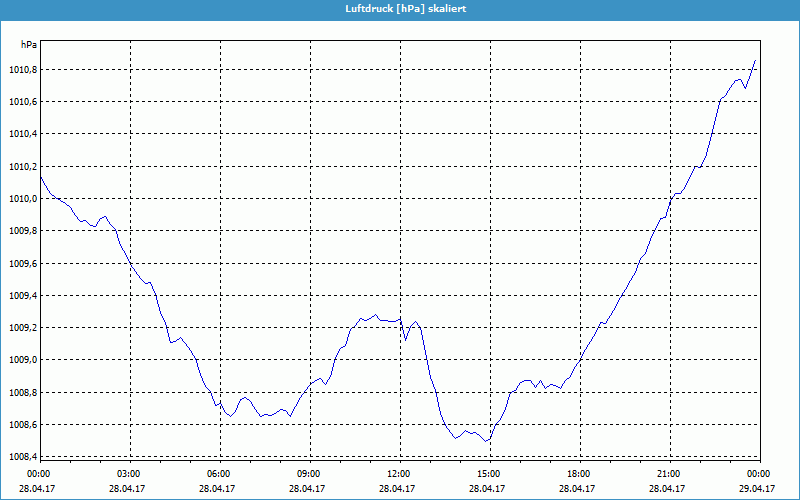The width and height of the screenshot is (800, 500).
Task: Click the chart title "Luftdruck [hPa] skaliert"
Action: click(400, 9)
